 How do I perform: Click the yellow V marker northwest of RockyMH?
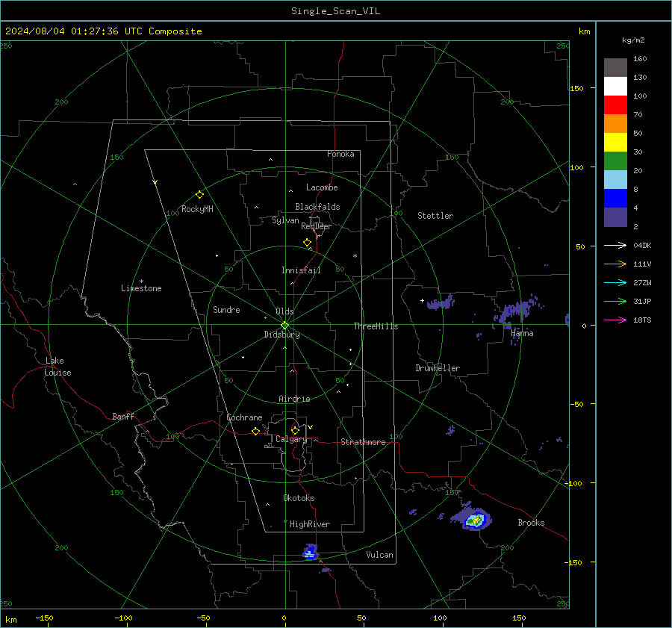[155, 182]
